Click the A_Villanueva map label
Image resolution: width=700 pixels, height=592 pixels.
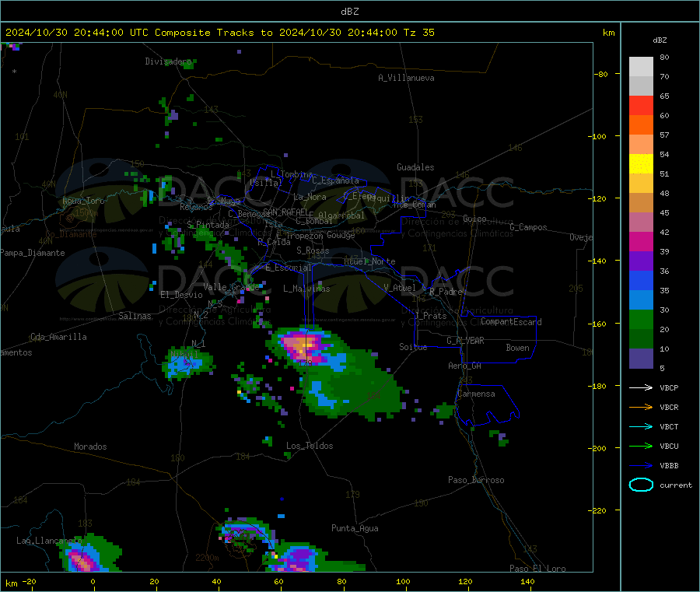(x=406, y=78)
